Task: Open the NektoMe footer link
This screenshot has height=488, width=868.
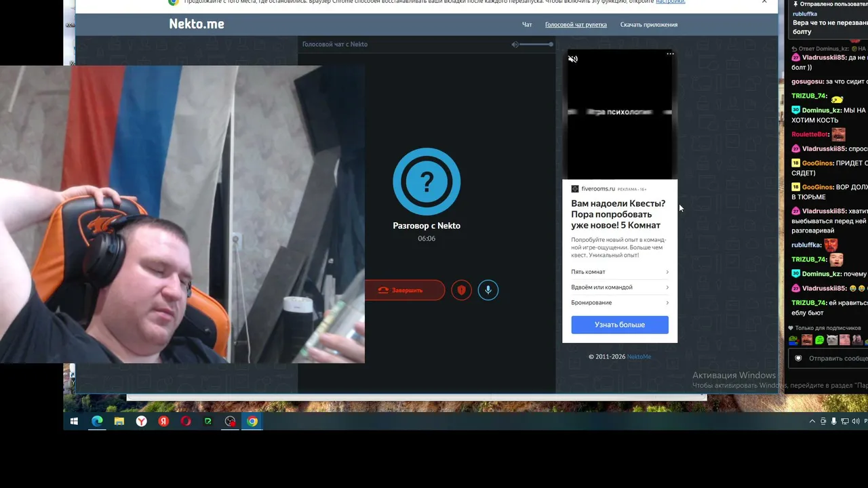Action: (639, 357)
